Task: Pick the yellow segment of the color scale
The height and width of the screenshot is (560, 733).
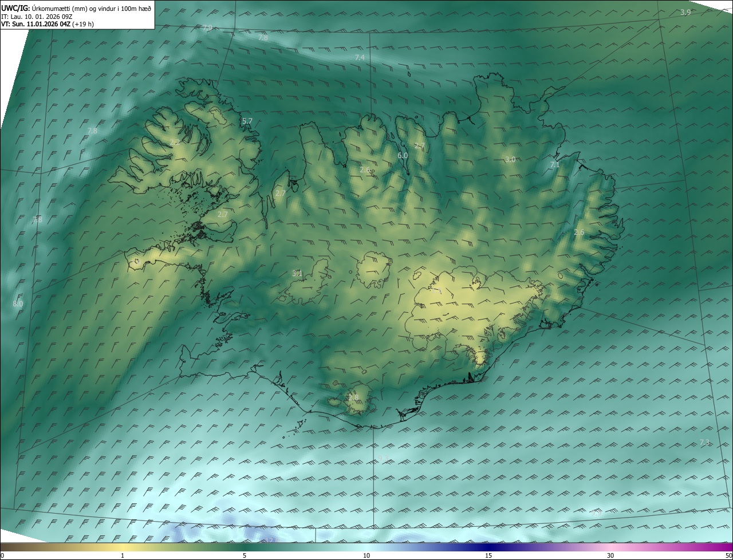Action: [123, 547]
